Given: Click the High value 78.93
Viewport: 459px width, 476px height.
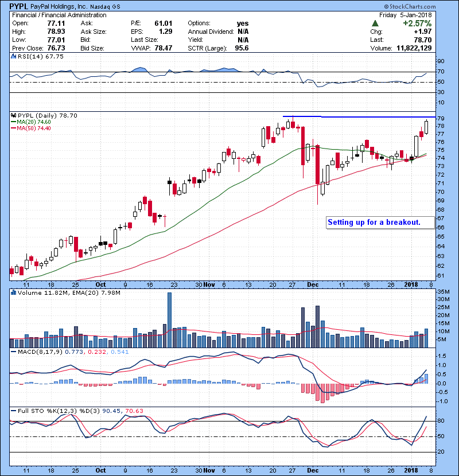Looking at the screenshot, I should [56, 32].
